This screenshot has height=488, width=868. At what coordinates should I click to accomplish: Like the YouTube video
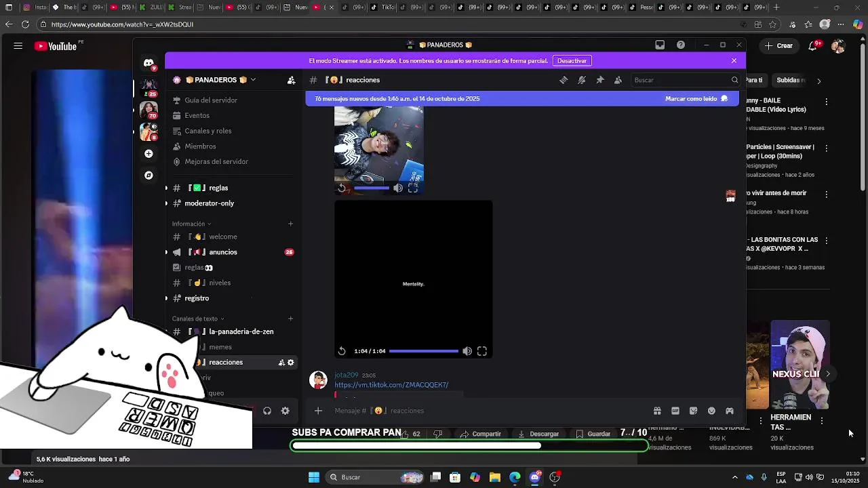(410, 434)
